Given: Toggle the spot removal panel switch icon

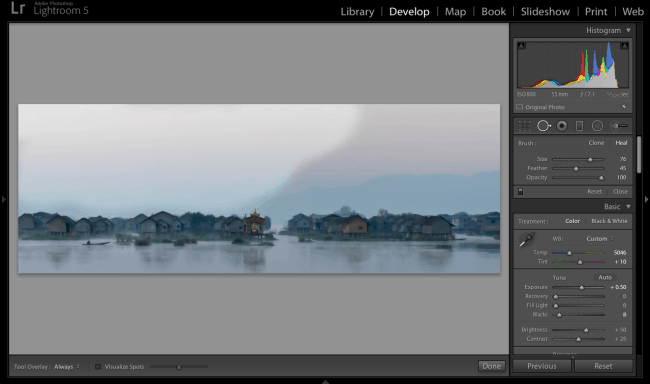Looking at the screenshot, I should coord(521,192).
